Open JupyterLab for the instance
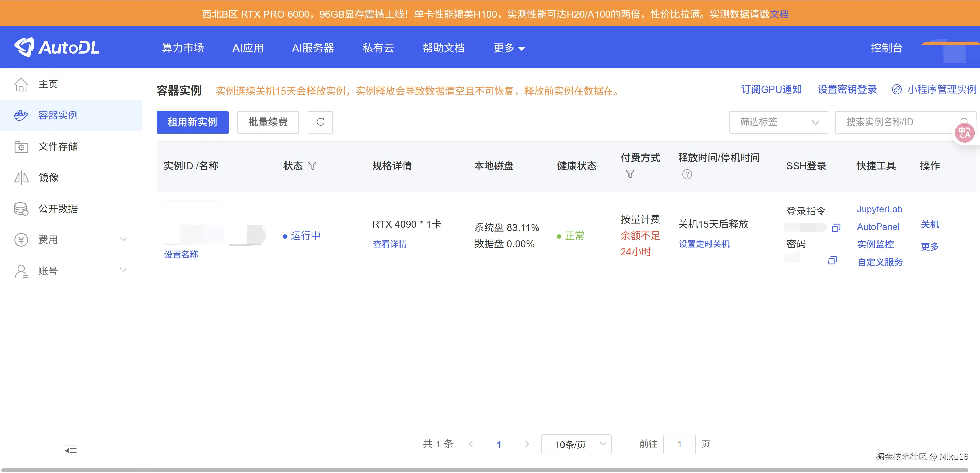 tap(880, 209)
